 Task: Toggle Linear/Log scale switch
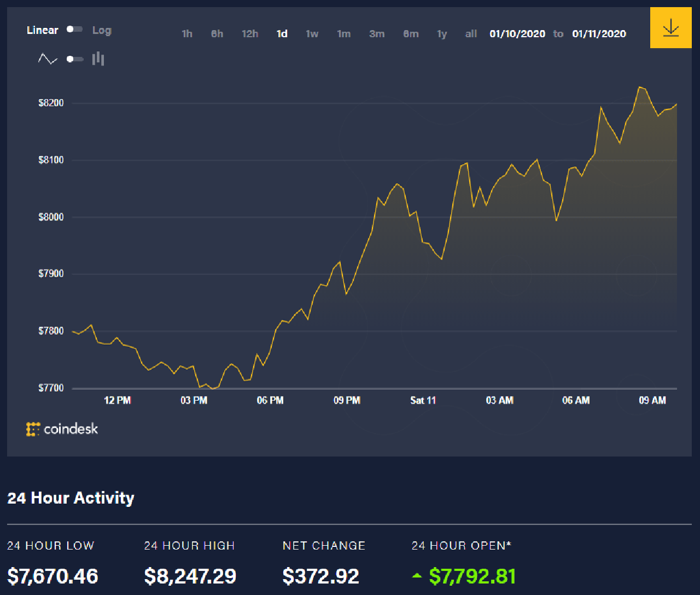(x=74, y=30)
